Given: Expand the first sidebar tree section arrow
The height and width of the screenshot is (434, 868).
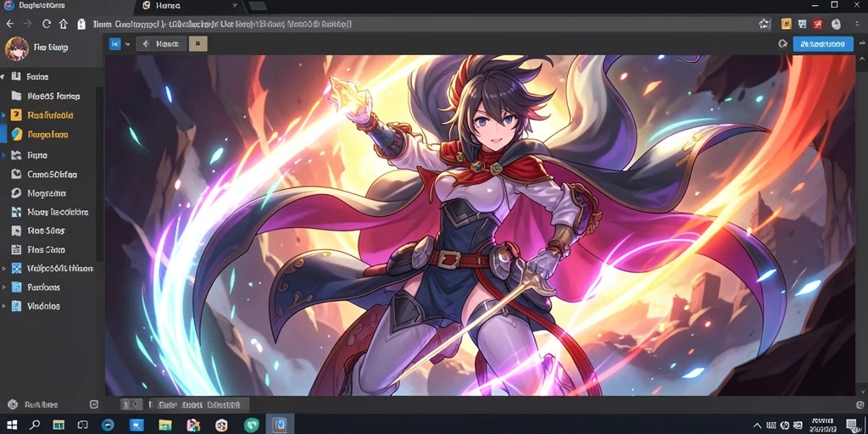Looking at the screenshot, I should (3, 76).
